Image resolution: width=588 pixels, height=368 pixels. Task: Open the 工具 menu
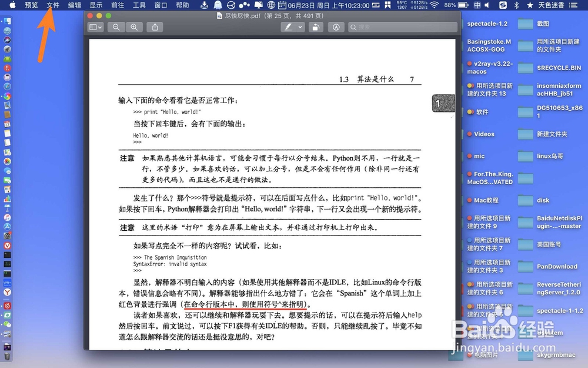coord(139,5)
